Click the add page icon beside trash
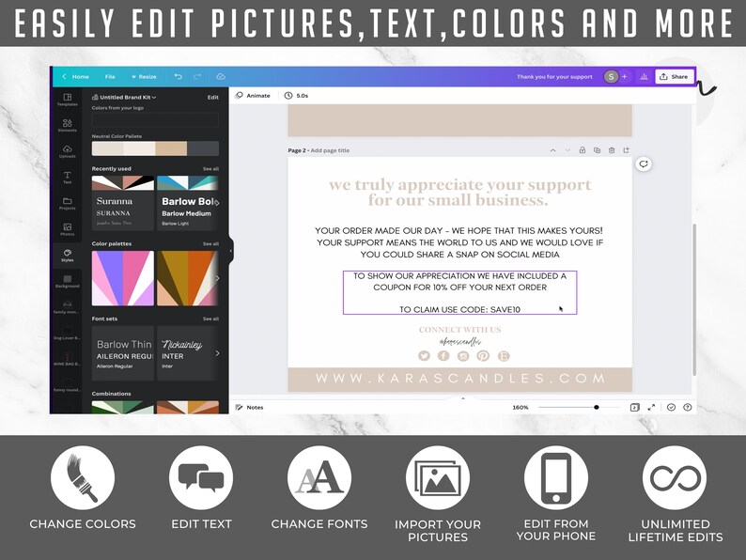 click(626, 150)
